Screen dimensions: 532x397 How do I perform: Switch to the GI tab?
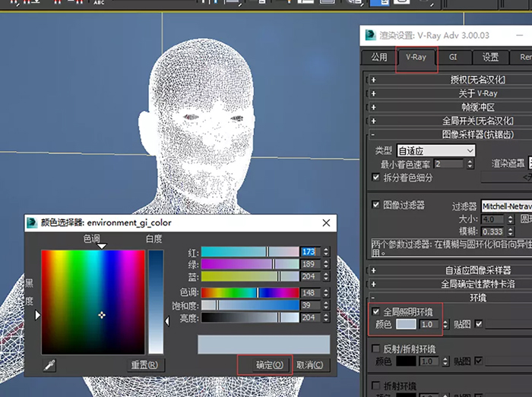[453, 57]
